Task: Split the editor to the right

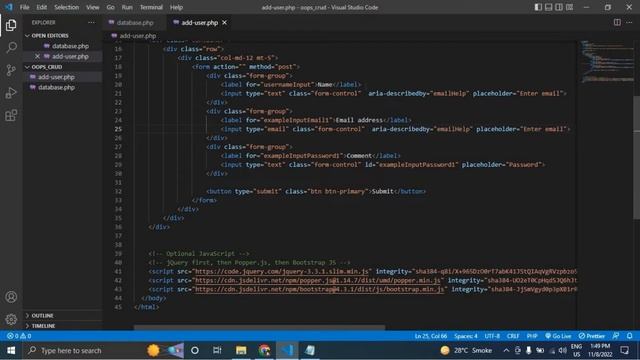Action: pyautogui.click(x=617, y=22)
